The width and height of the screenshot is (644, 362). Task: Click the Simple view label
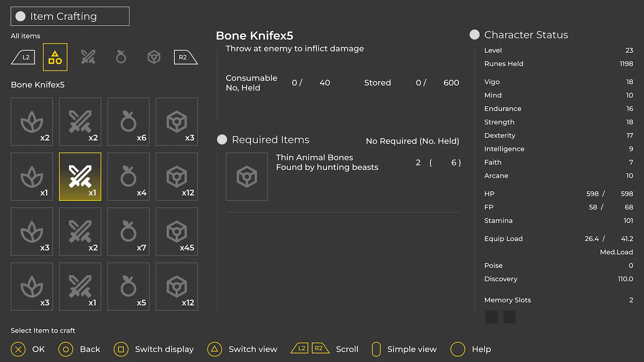pyautogui.click(x=412, y=349)
